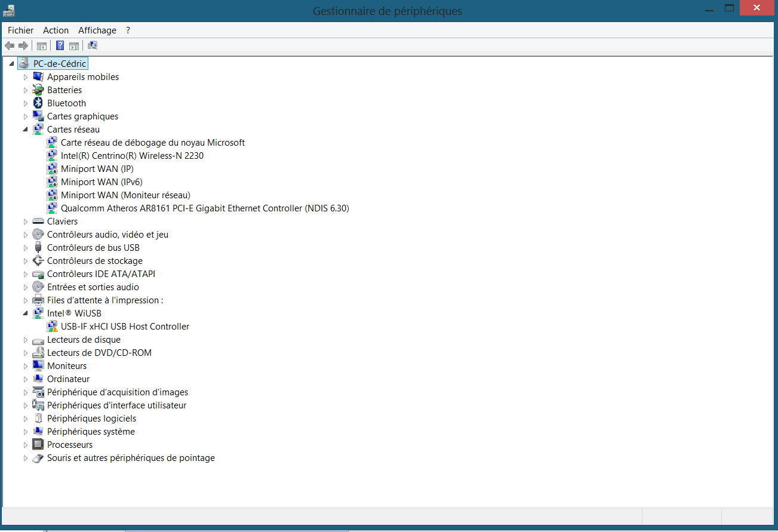The image size is (778, 532).
Task: Select the PC-de-Cédric root label
Action: point(60,63)
